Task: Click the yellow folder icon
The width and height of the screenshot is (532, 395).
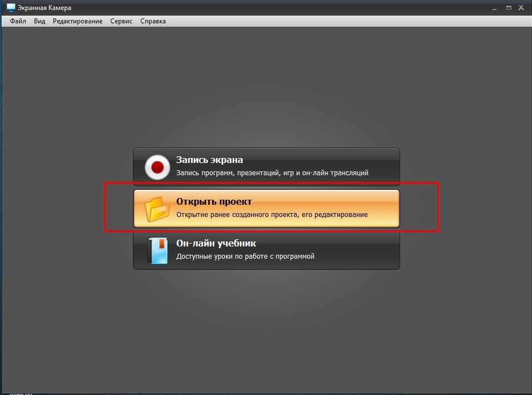Action: coord(157,209)
